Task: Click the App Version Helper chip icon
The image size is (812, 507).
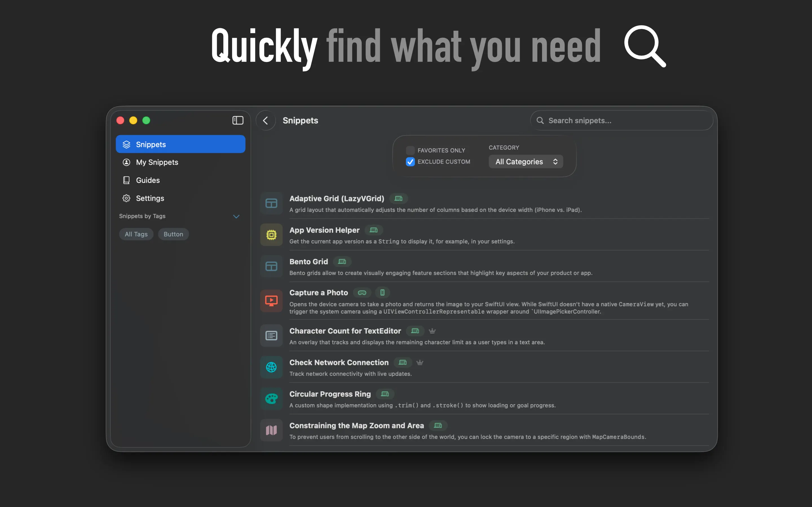Action: tap(271, 235)
